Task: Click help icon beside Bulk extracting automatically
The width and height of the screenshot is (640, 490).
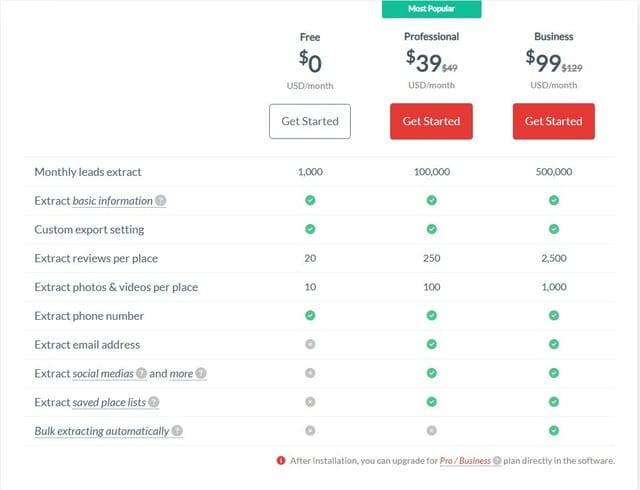Action: 177,431
